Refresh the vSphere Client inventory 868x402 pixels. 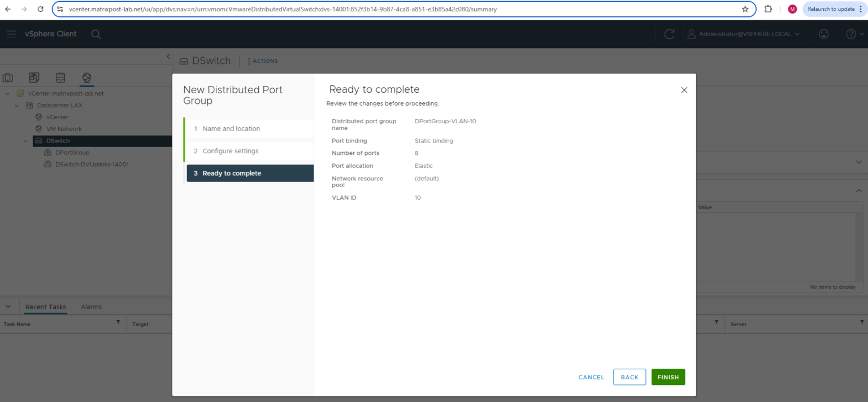pyautogui.click(x=669, y=34)
